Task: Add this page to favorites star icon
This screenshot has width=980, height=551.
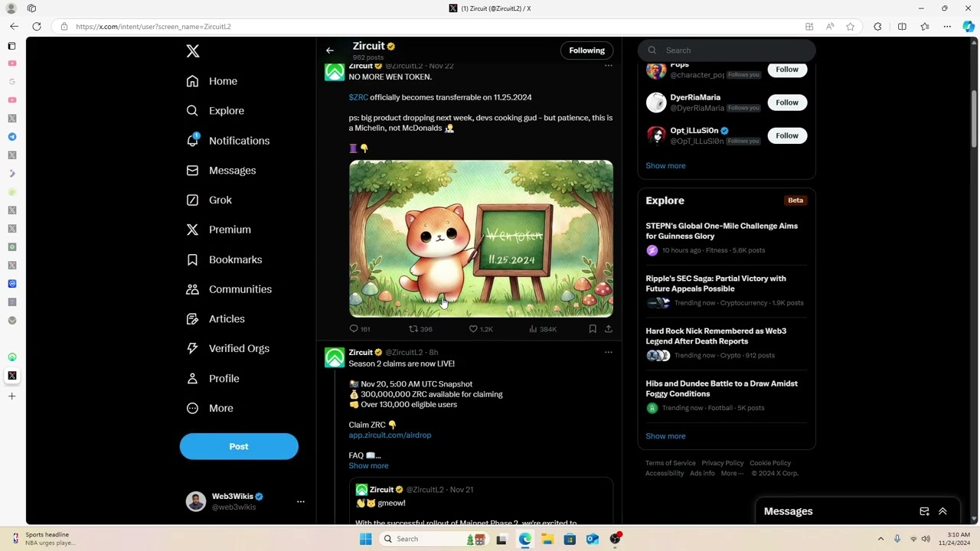Action: coord(850,27)
